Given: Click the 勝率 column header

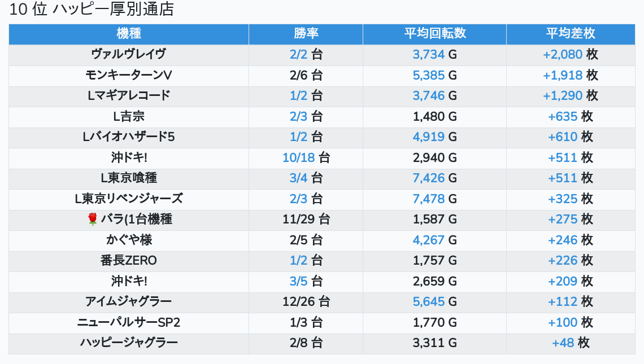Looking at the screenshot, I should tap(306, 34).
